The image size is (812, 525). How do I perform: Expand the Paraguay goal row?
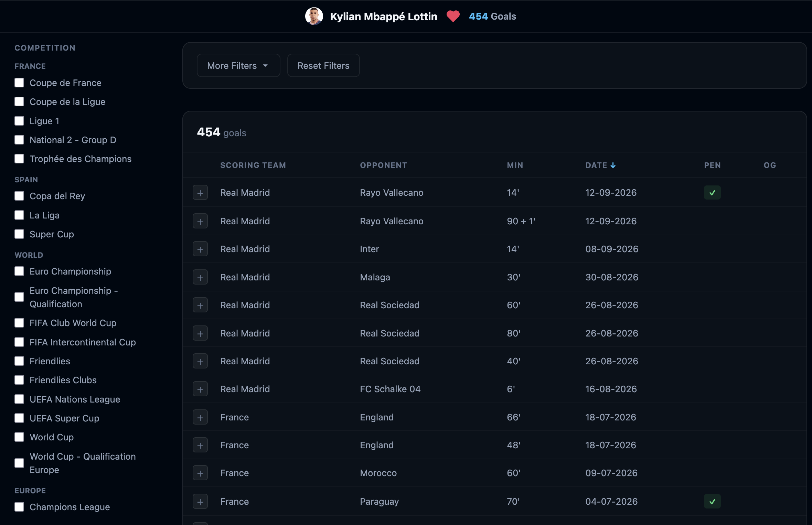(x=200, y=502)
